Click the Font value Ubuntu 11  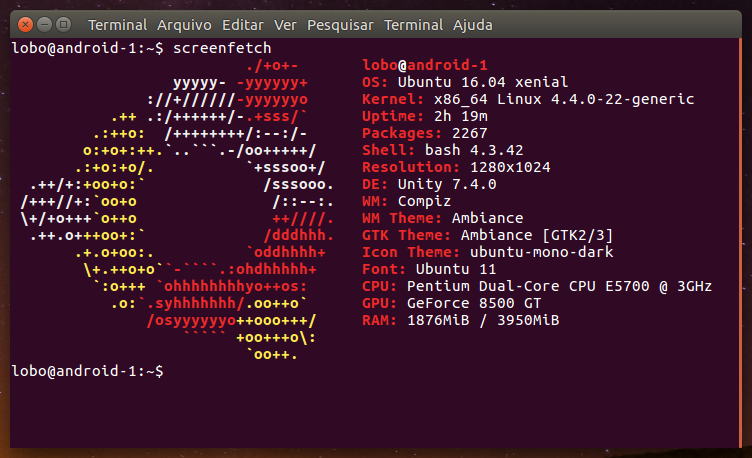point(456,269)
